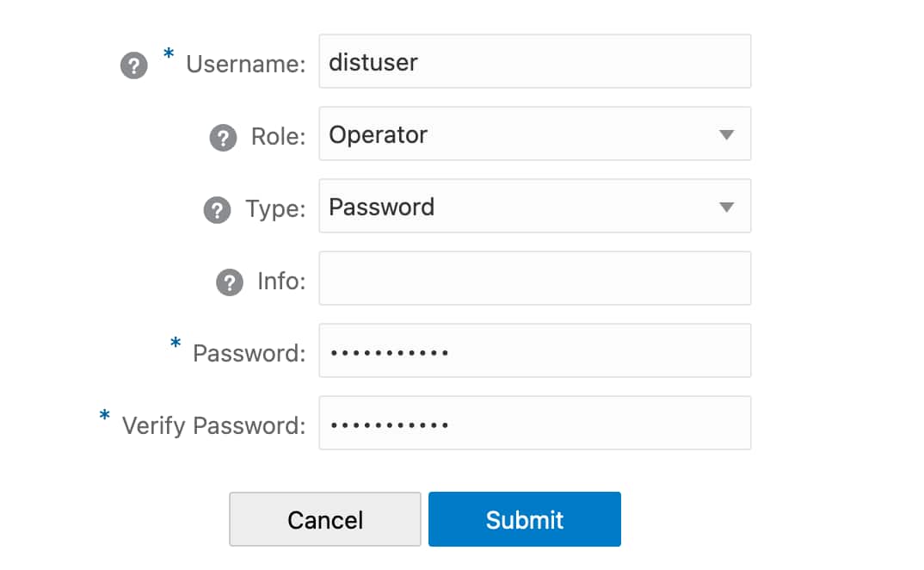Open the help tooltip for Role
The height and width of the screenshot is (570, 924).
coord(223,138)
